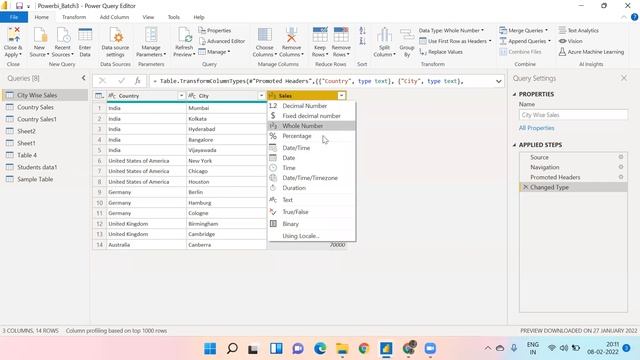This screenshot has height=360, width=640.
Task: Click Replace Values in ribbon
Action: (441, 52)
